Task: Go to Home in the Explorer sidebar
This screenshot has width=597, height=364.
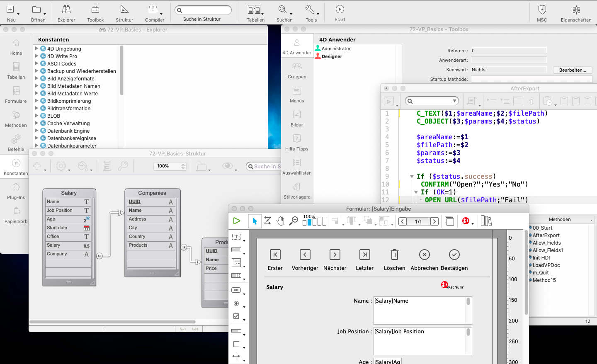Action: tap(16, 47)
